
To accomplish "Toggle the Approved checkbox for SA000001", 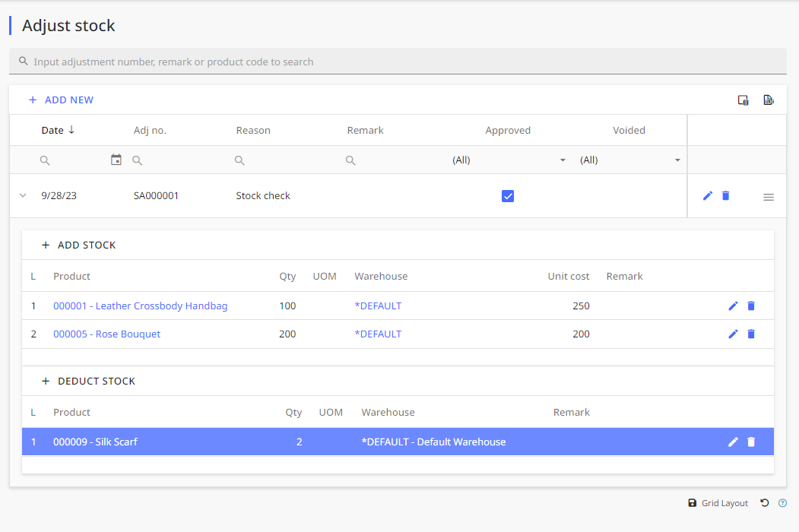I will 508,196.
